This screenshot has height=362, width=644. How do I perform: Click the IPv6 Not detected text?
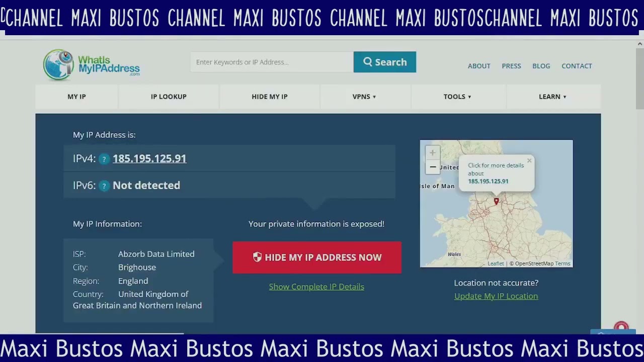point(146,186)
